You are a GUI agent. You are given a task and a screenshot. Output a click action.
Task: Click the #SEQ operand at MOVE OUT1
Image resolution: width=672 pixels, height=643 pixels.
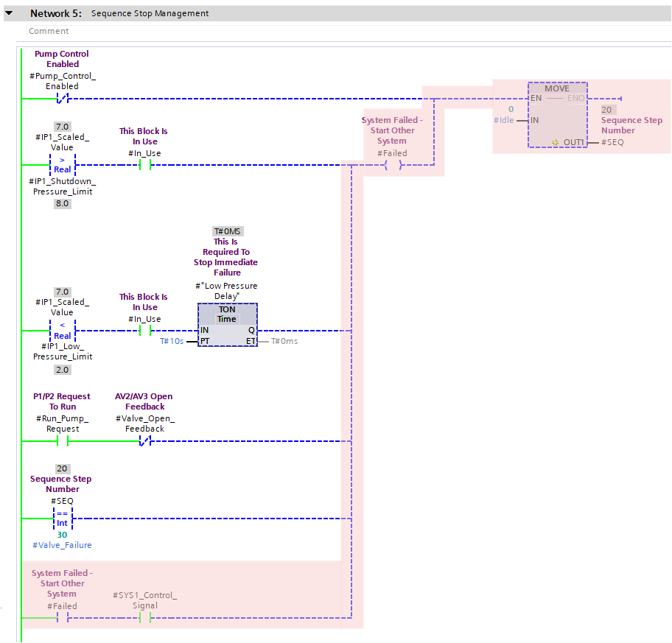point(612,142)
